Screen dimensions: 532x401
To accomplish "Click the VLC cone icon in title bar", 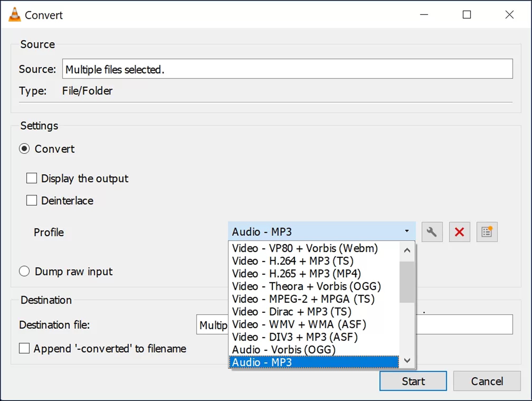I will [15, 15].
